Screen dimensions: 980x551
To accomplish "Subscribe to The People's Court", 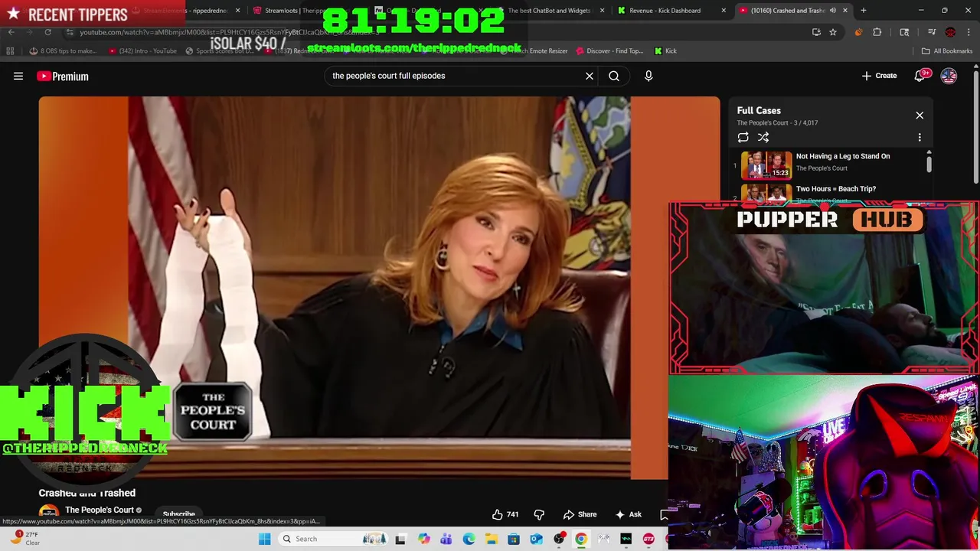I will (178, 514).
